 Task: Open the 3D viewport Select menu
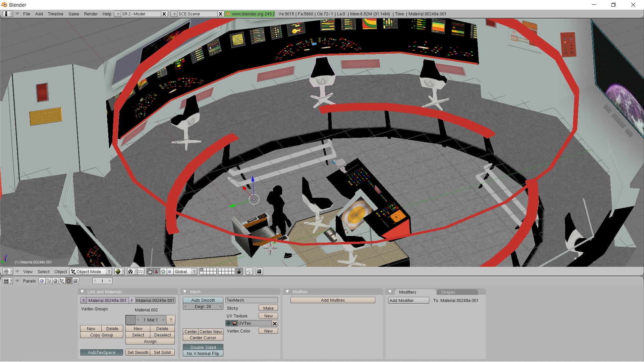(x=43, y=272)
